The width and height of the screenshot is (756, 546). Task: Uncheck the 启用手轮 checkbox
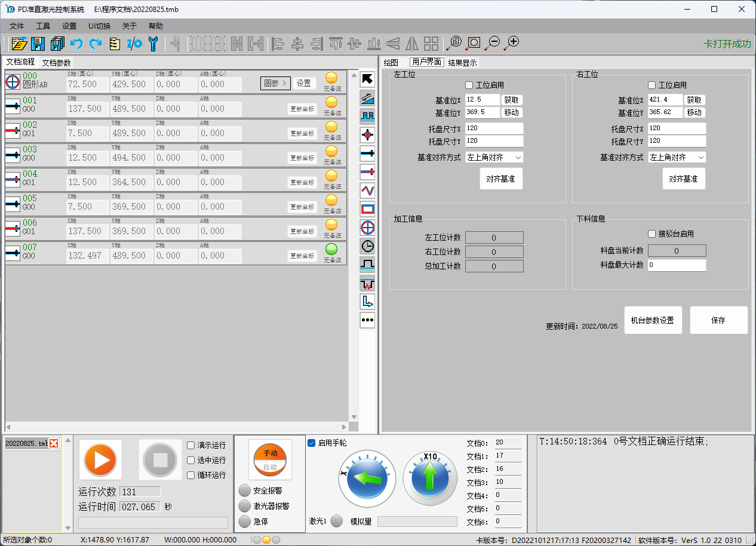coord(311,443)
